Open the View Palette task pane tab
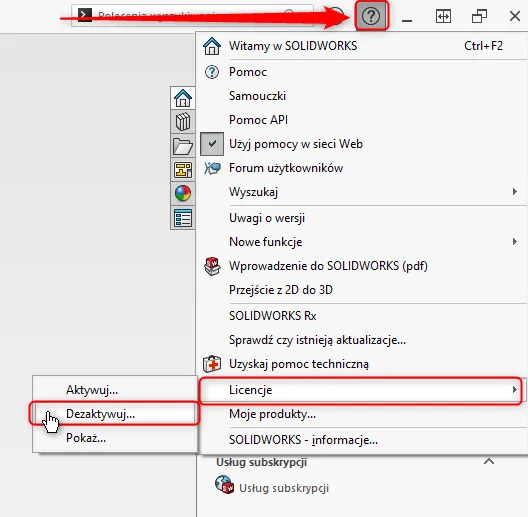The image size is (528, 517). 183,170
